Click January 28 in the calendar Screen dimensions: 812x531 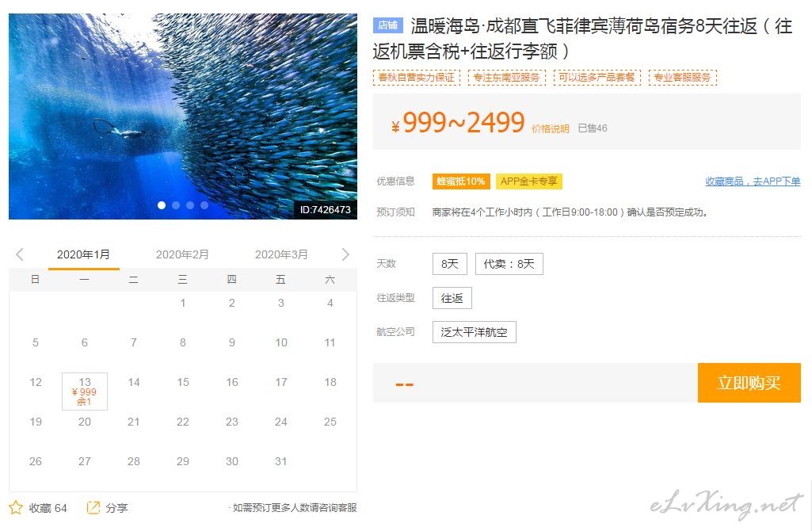[134, 461]
